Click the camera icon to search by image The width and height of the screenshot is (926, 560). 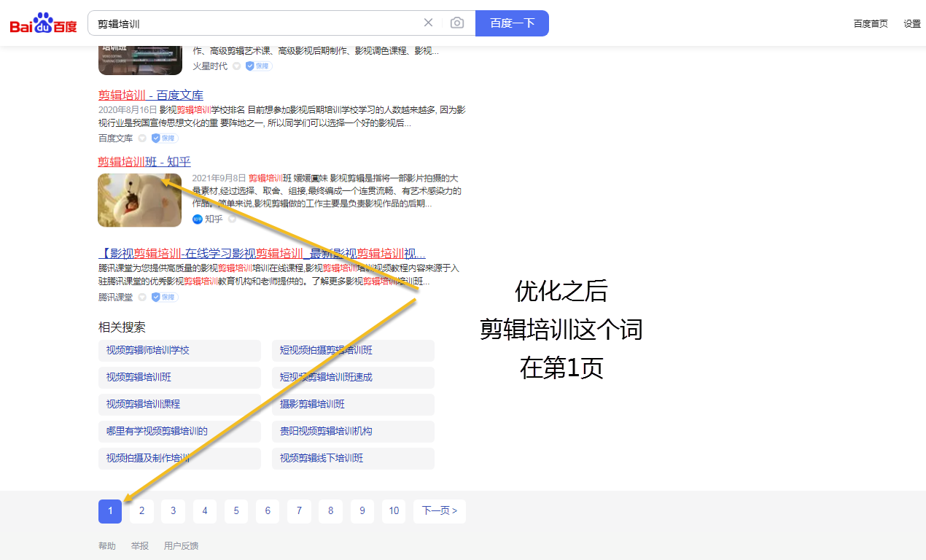pyautogui.click(x=457, y=23)
